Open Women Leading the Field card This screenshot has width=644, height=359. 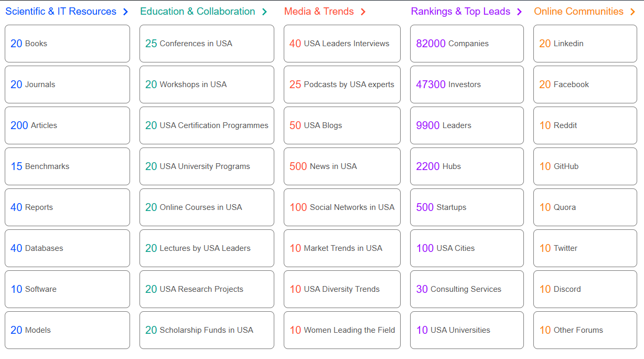[x=342, y=330]
